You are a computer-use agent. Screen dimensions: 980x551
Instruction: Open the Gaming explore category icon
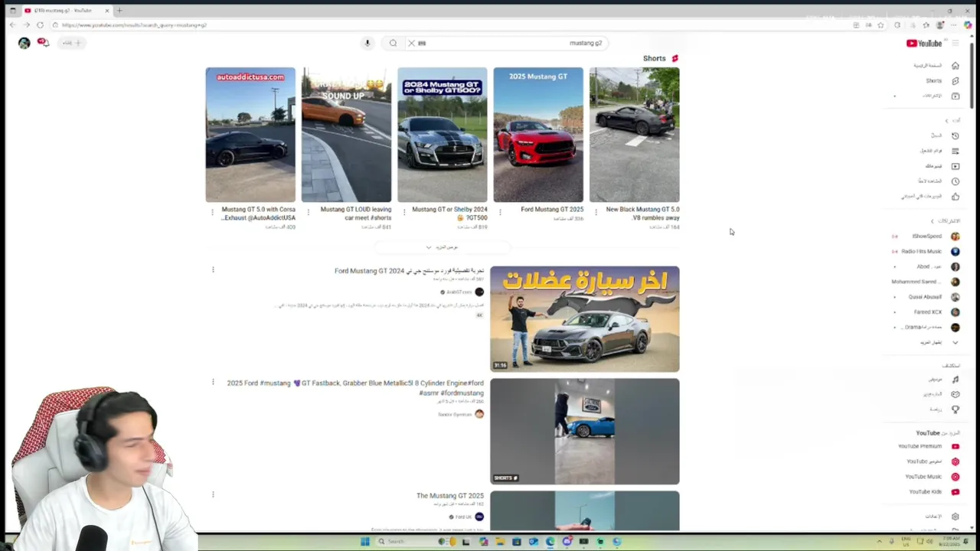pos(955,394)
